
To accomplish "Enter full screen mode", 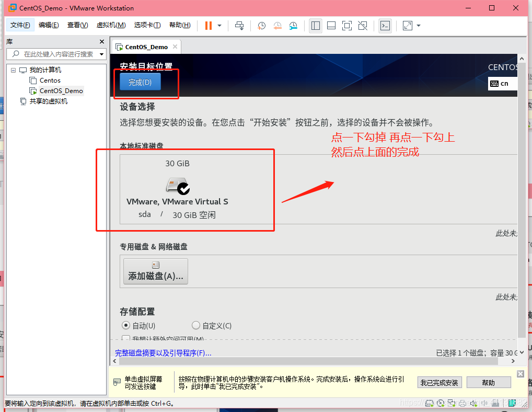I will point(347,26).
